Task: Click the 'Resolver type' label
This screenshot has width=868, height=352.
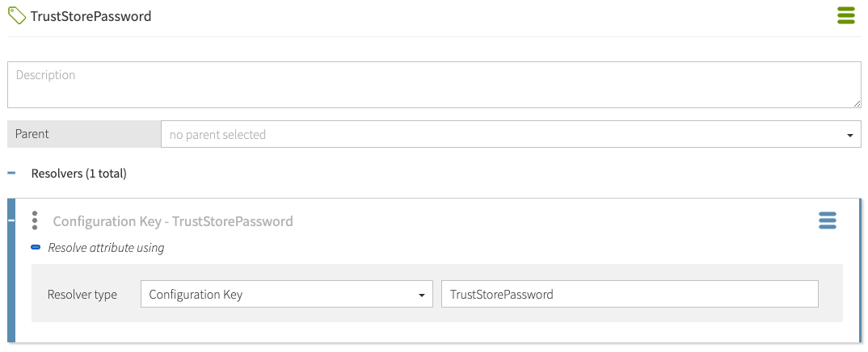Action: point(82,295)
